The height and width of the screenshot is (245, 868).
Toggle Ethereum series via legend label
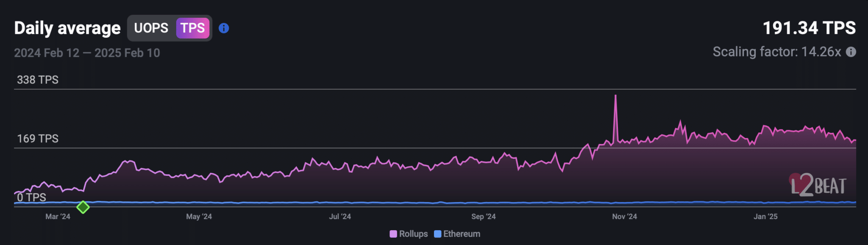point(462,234)
